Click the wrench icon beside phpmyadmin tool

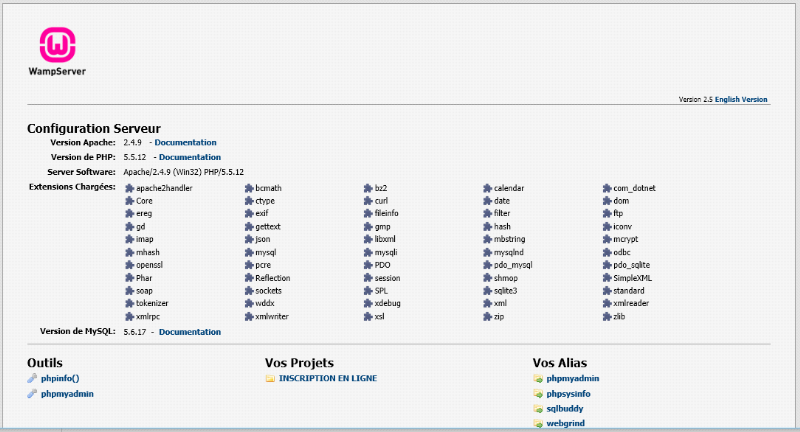pyautogui.click(x=33, y=394)
